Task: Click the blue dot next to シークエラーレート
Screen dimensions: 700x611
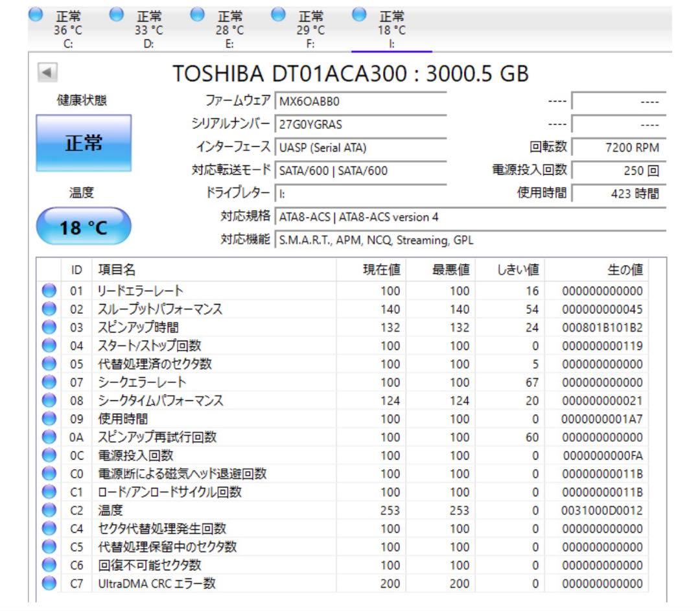Action: pyautogui.click(x=47, y=382)
